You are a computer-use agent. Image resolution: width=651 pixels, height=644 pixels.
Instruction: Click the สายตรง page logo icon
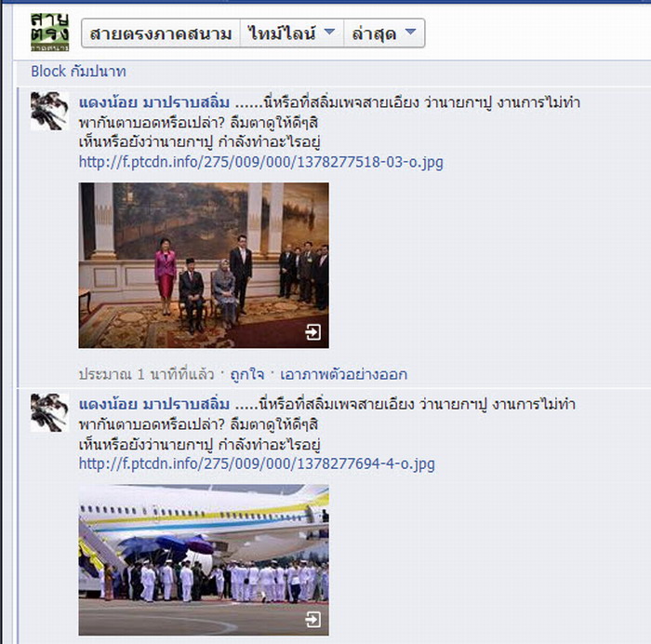pos(50,32)
